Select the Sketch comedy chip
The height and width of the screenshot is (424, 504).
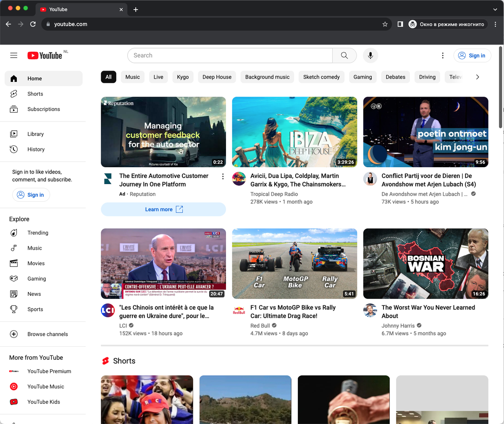click(x=321, y=77)
